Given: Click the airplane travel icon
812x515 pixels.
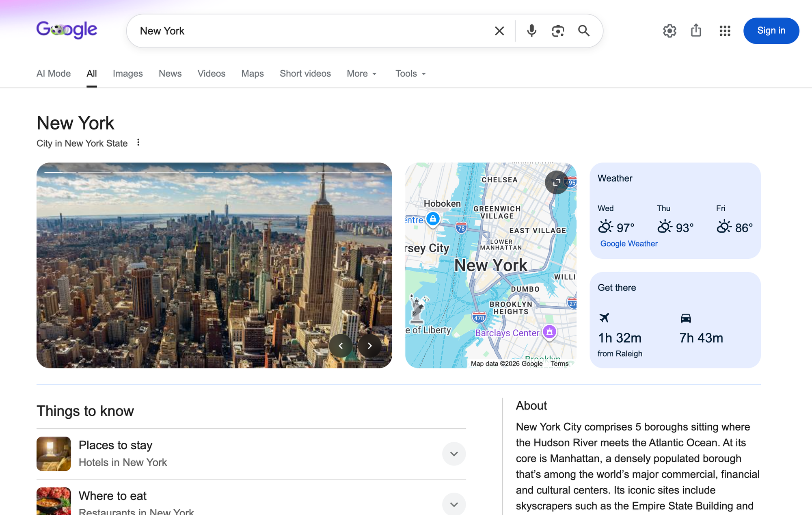Looking at the screenshot, I should (604, 318).
